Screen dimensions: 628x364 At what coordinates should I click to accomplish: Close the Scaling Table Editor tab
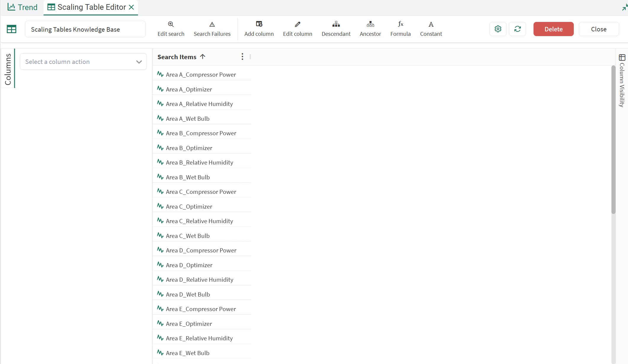(x=132, y=7)
